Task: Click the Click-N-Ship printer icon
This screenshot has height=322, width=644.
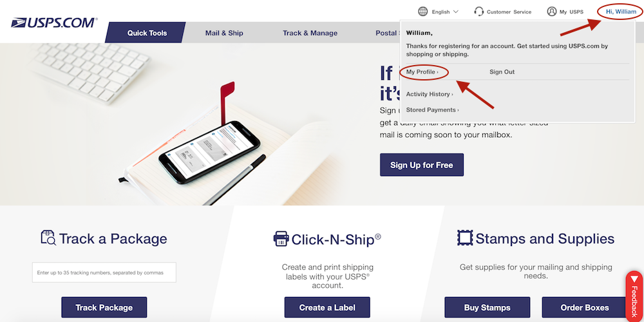Action: tap(281, 239)
